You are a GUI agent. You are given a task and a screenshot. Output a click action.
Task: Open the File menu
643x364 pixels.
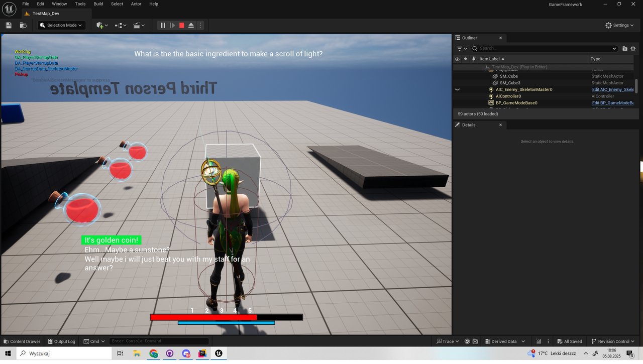[x=26, y=4]
